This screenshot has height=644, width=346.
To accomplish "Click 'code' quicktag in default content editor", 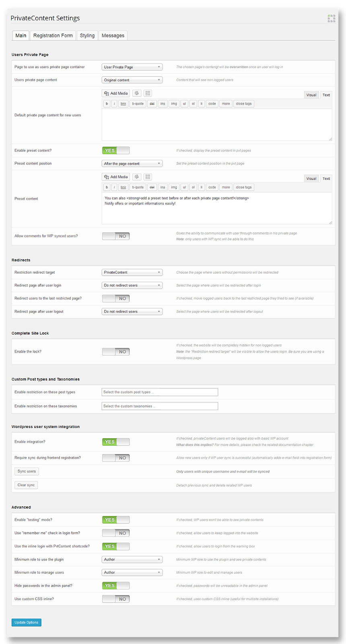I will pyautogui.click(x=212, y=104).
